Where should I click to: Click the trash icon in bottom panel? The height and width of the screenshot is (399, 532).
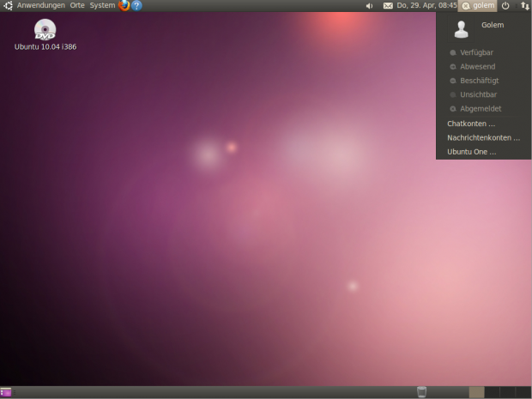[x=421, y=392]
